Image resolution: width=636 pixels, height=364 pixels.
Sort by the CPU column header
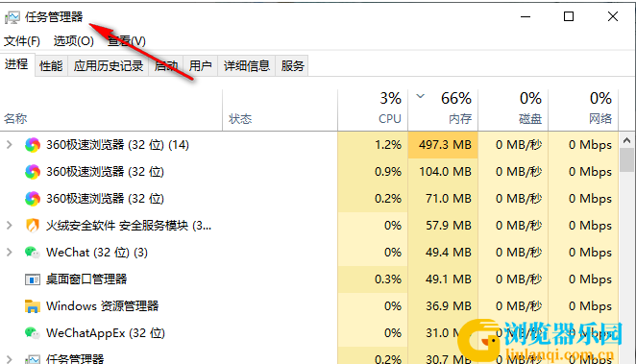373,109
